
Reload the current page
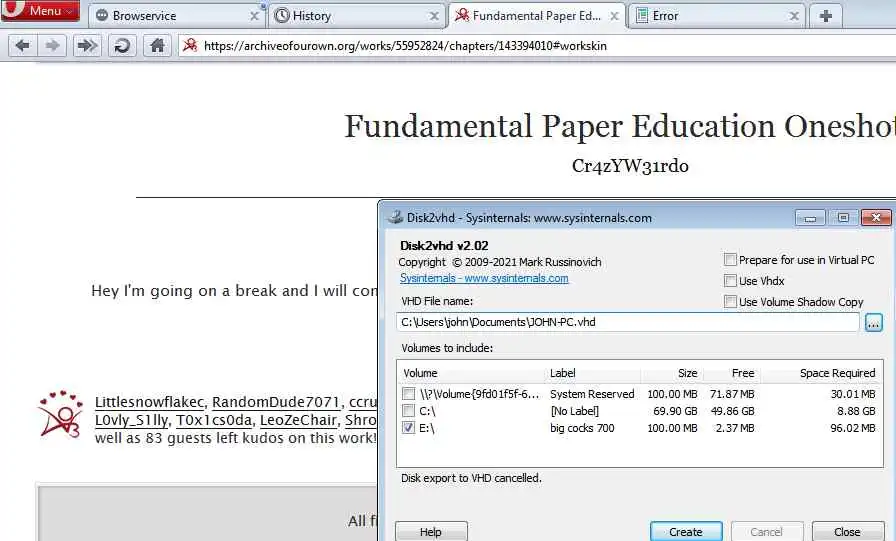click(x=122, y=46)
